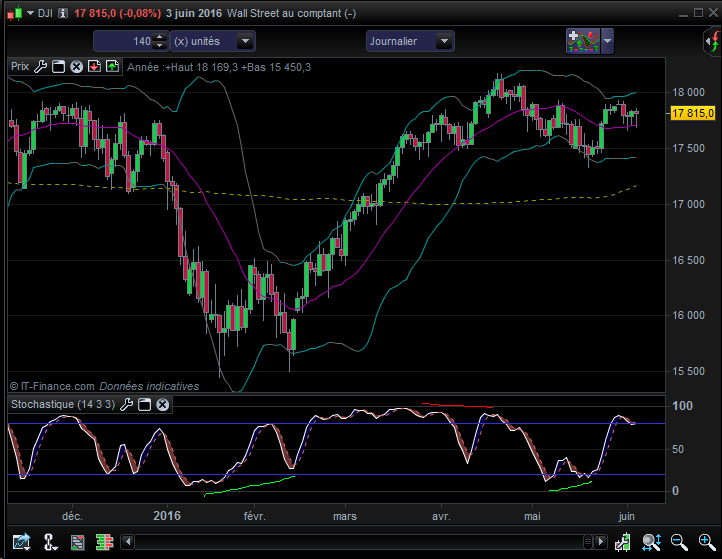722x559 pixels.
Task: Toggle the volume profile bars icon
Action: (105, 542)
